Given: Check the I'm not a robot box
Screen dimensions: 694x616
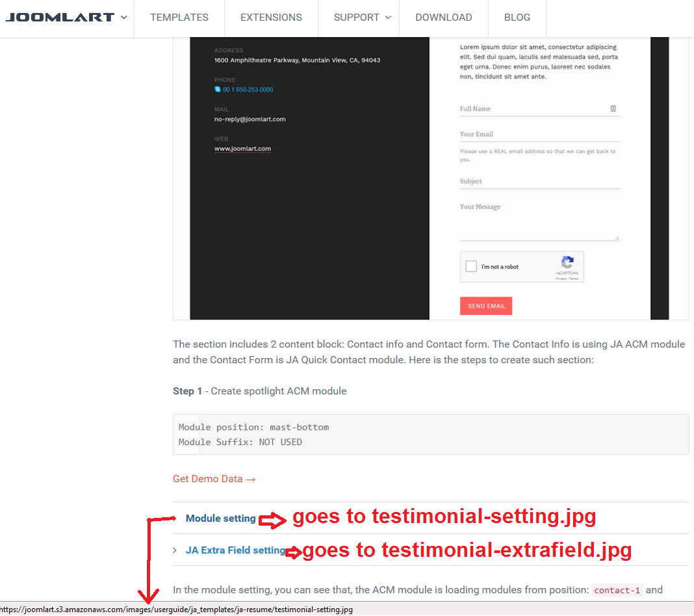Looking at the screenshot, I should click(471, 266).
